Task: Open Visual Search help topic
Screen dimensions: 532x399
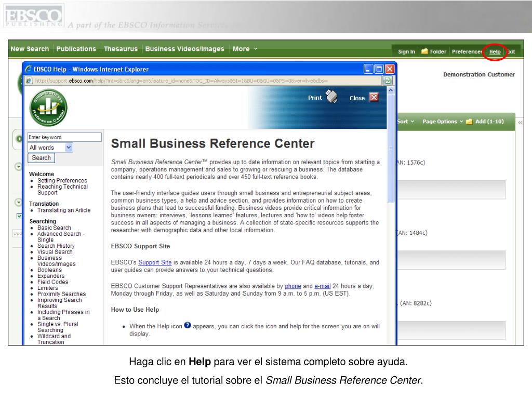Action: point(55,252)
